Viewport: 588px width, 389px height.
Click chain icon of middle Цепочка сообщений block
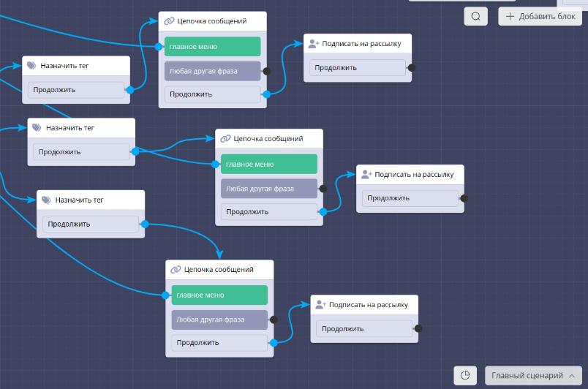pyautogui.click(x=226, y=138)
